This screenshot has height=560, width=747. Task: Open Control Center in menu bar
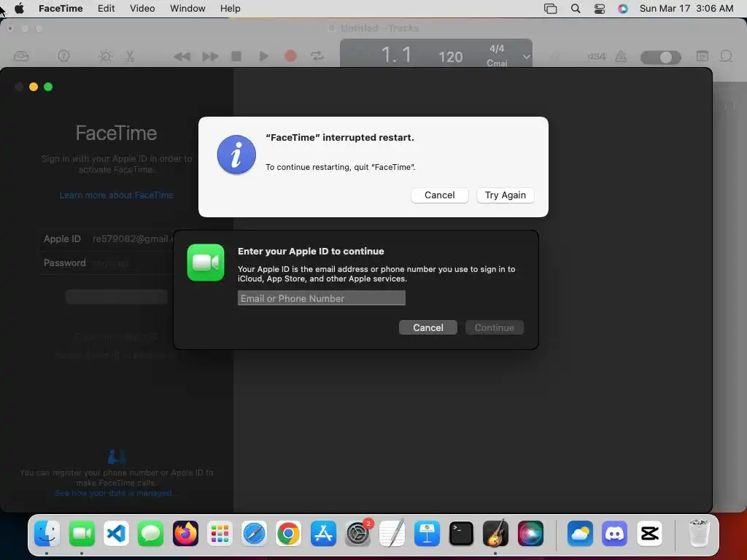600,9
